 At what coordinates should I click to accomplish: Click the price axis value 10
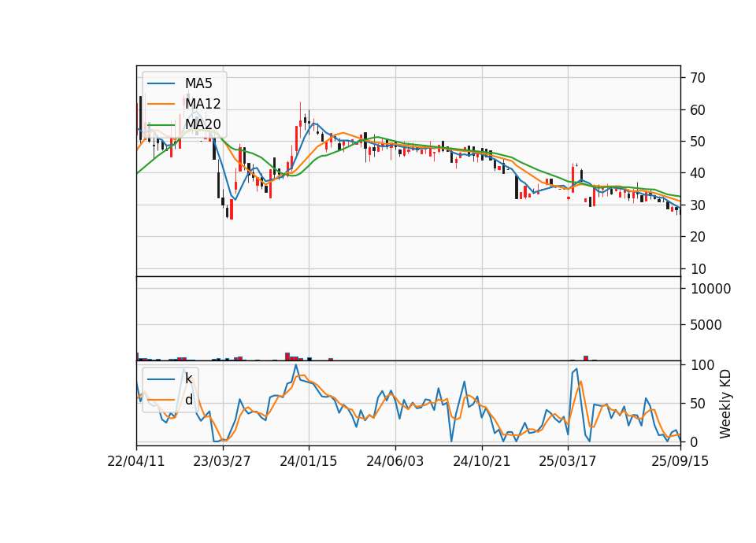point(698,269)
